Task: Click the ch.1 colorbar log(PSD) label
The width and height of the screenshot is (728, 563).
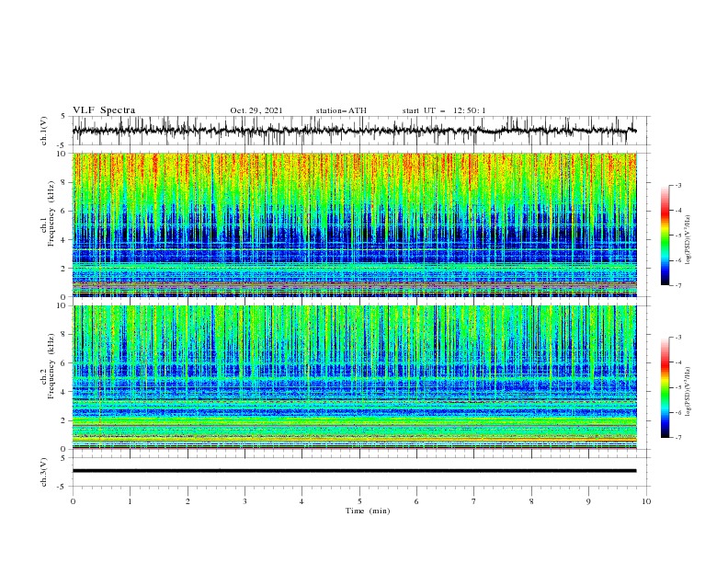Action: [688, 240]
